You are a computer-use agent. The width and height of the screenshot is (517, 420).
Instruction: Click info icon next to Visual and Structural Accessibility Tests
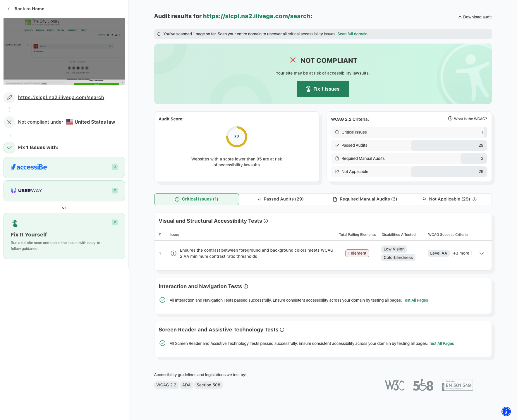tap(266, 221)
